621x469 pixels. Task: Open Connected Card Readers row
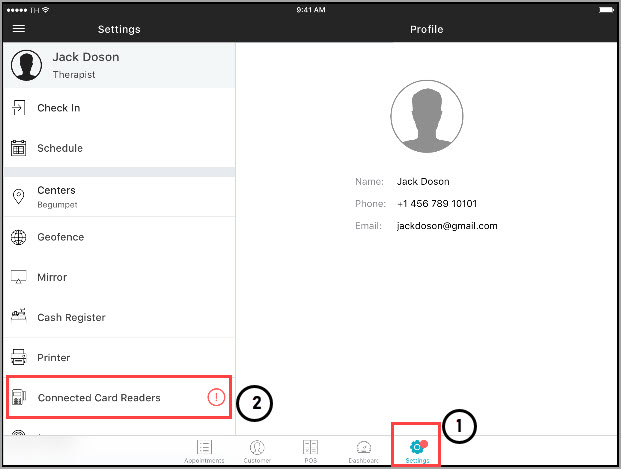(x=119, y=397)
